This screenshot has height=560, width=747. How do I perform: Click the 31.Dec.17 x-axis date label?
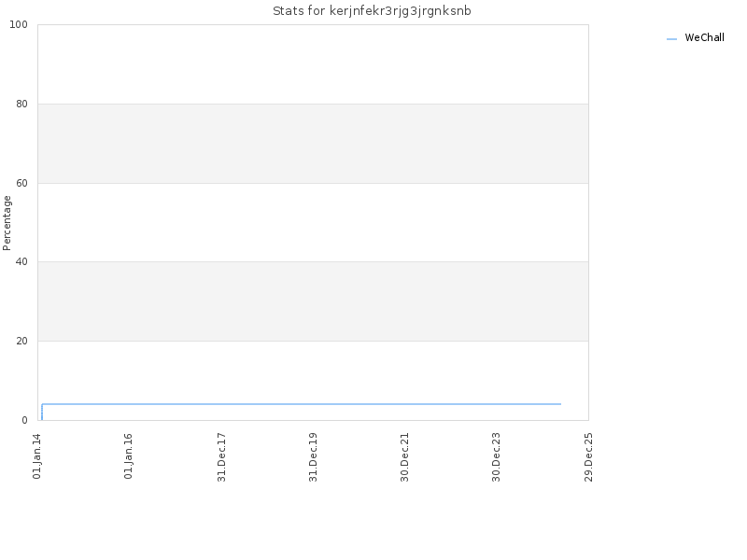[x=221, y=457]
